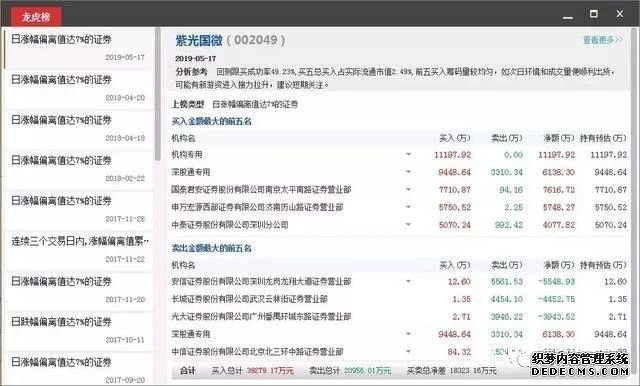The width and height of the screenshot is (640, 386).
Task: Click 申万宏源西部证券 济南历山路 name
Action: 257,207
